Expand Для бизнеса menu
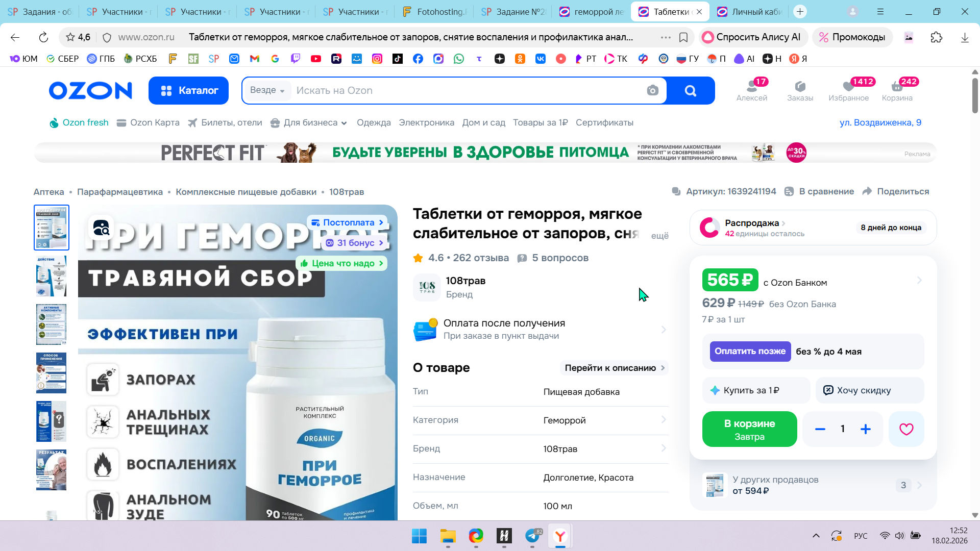The height and width of the screenshot is (551, 980). click(309, 123)
